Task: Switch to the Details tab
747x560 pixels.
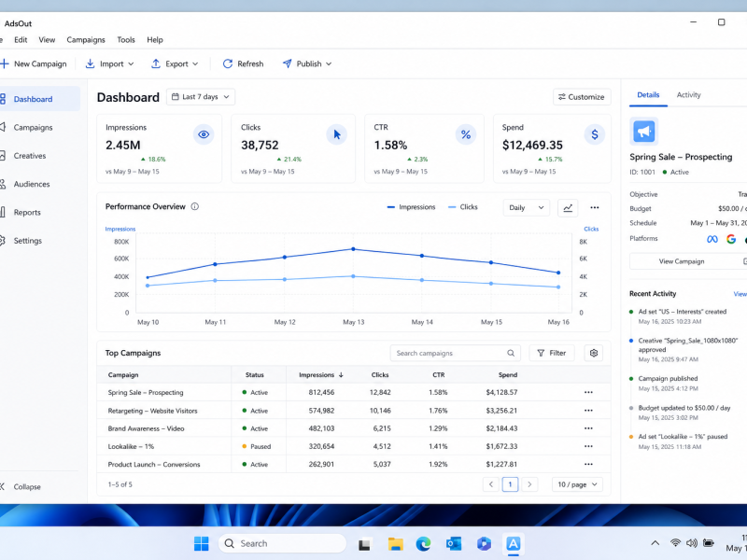Action: click(648, 95)
